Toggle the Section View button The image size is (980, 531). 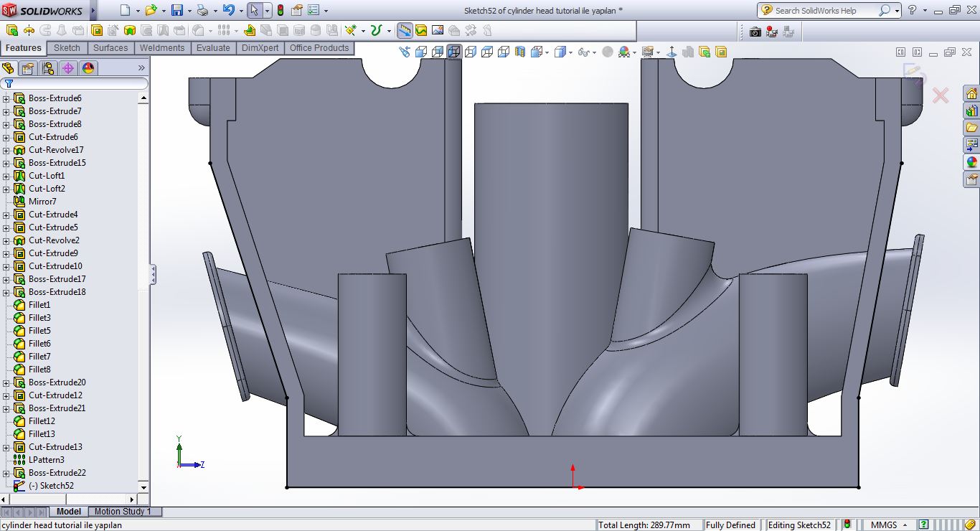coord(519,52)
